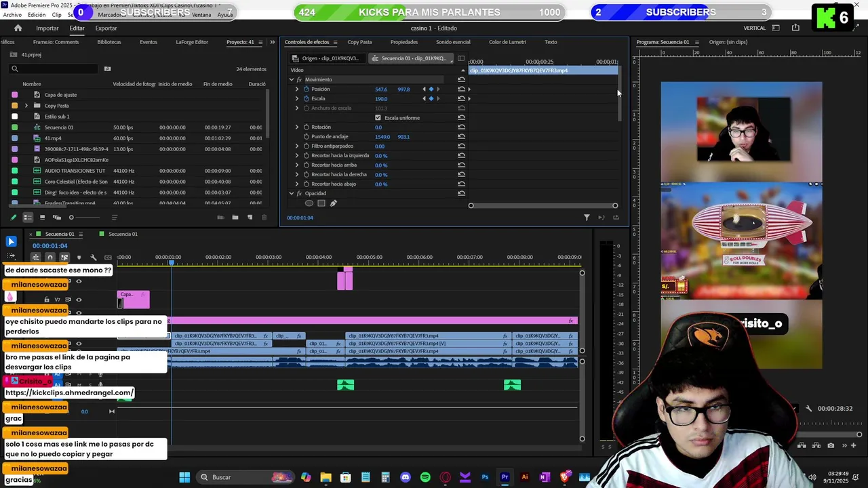Screen dimensions: 868x488
Task: Click the filter properties funnel icon
Action: (x=587, y=218)
